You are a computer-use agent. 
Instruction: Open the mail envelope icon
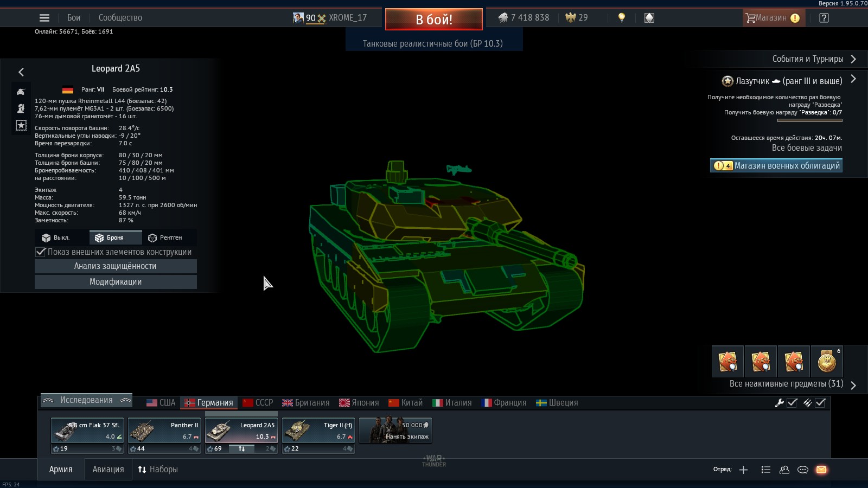coord(821,470)
